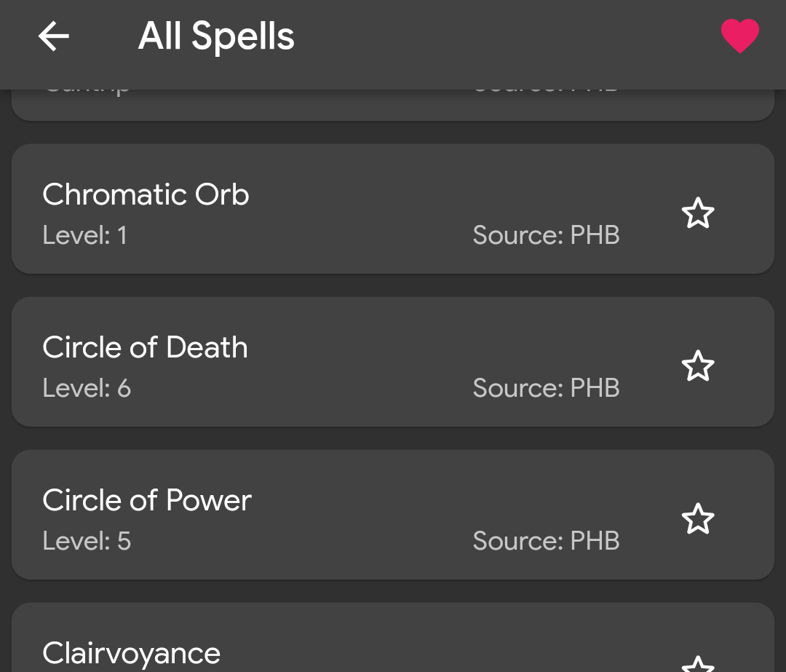This screenshot has height=672, width=786.
Task: Open favorites with the pink heart icon
Action: tap(739, 36)
